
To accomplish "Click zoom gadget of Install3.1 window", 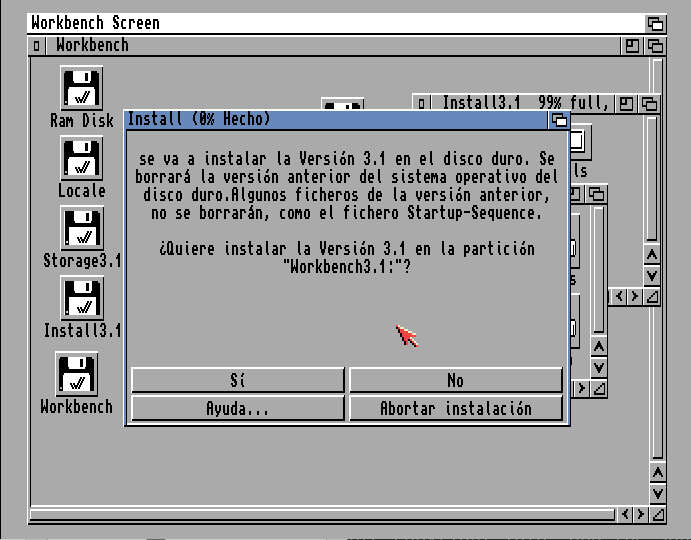I will point(626,103).
